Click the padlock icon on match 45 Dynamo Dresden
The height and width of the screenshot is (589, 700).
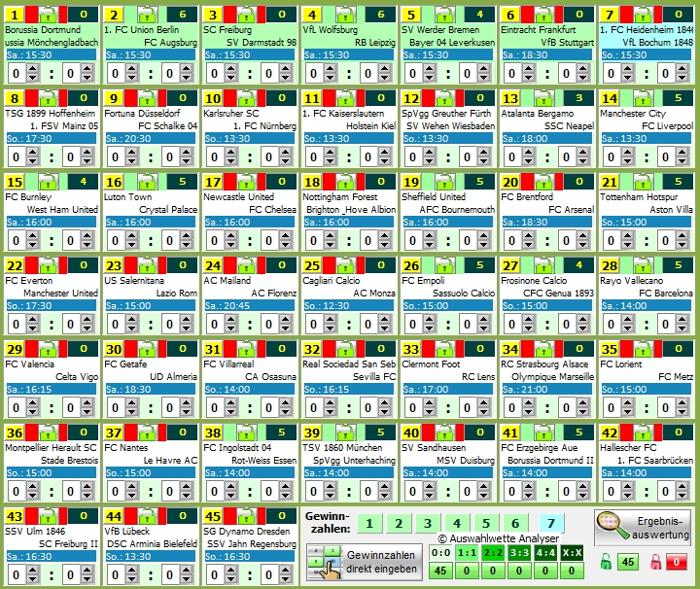(246, 517)
